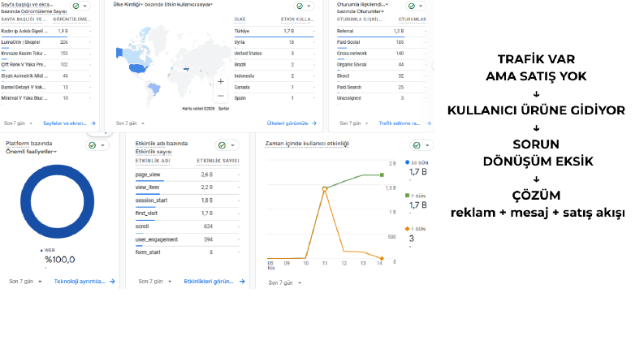Open the Trafik edinme report link
The height and width of the screenshot is (362, 644).
[x=400, y=123]
